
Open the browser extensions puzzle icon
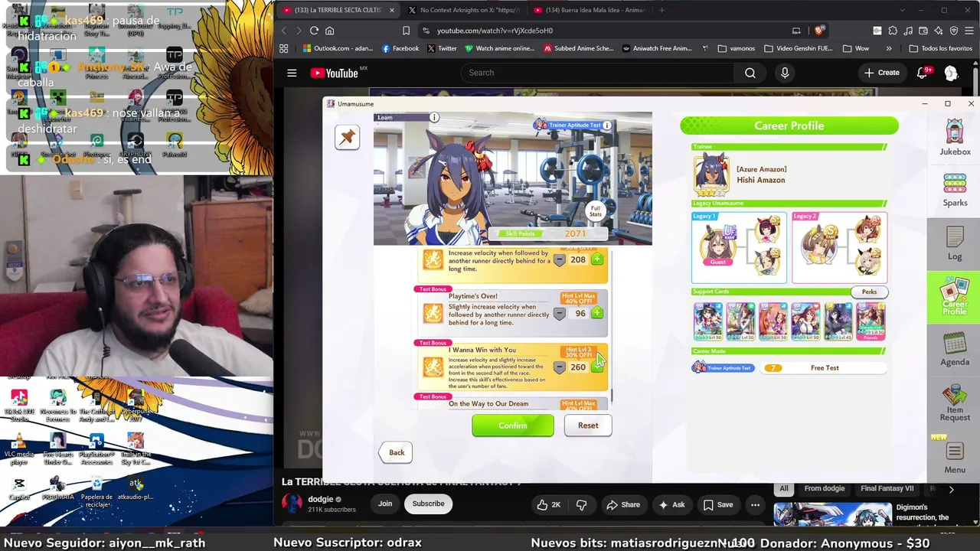[x=893, y=31]
